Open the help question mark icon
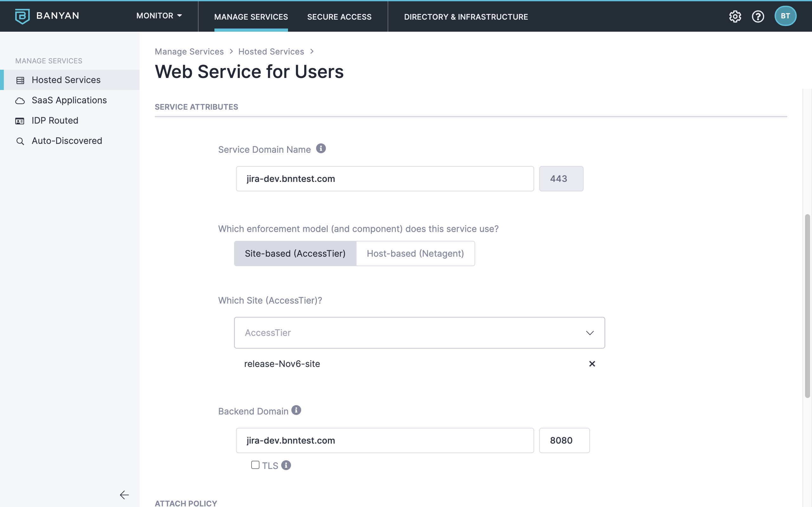 click(758, 16)
